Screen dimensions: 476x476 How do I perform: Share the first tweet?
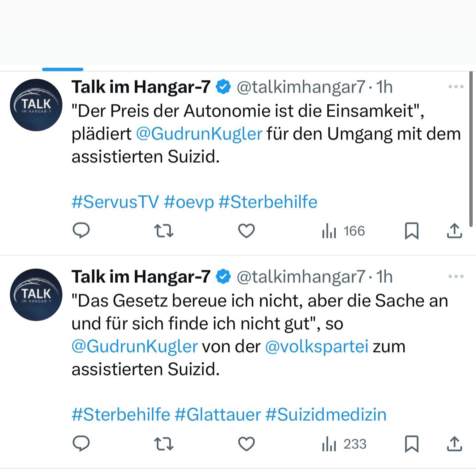click(454, 231)
